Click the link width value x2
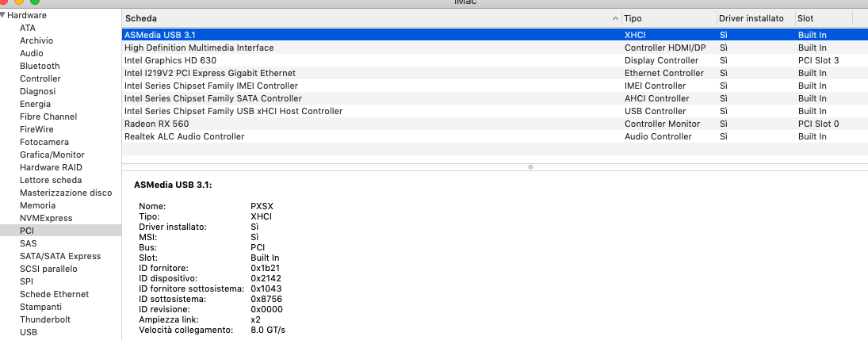Screen dimensions: 868x340 255,320
